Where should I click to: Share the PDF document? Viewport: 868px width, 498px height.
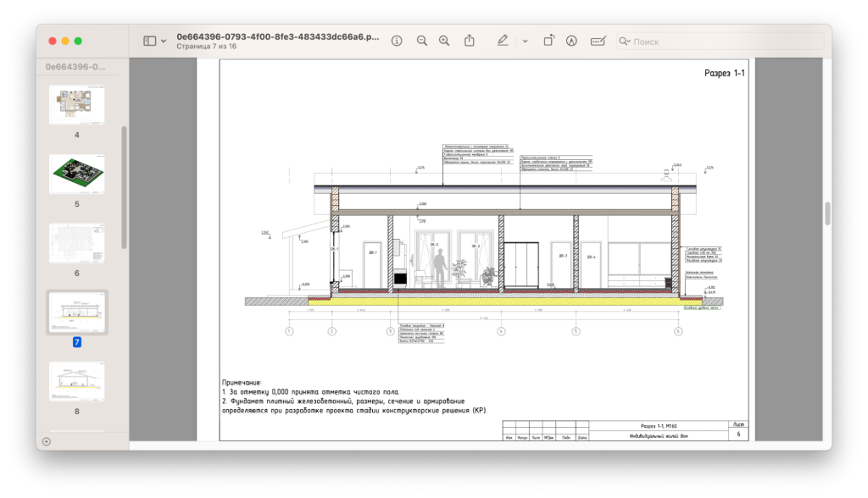tap(470, 40)
